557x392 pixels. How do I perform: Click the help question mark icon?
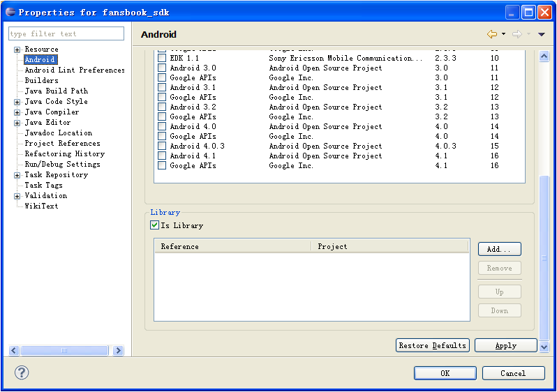pyautogui.click(x=22, y=372)
